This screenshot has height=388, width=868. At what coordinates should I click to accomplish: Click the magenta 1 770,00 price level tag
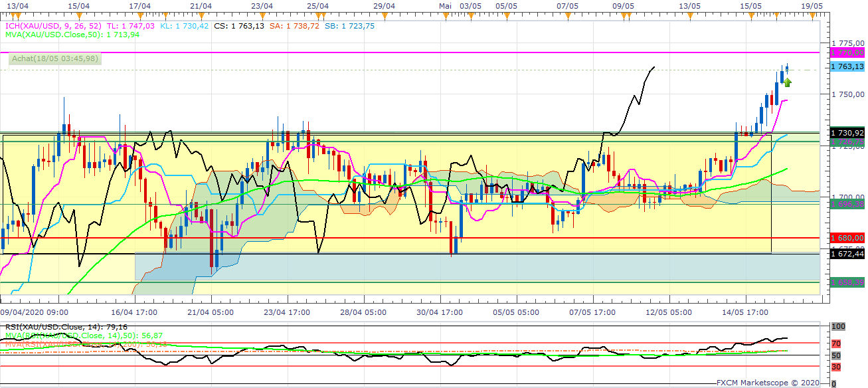(847, 52)
